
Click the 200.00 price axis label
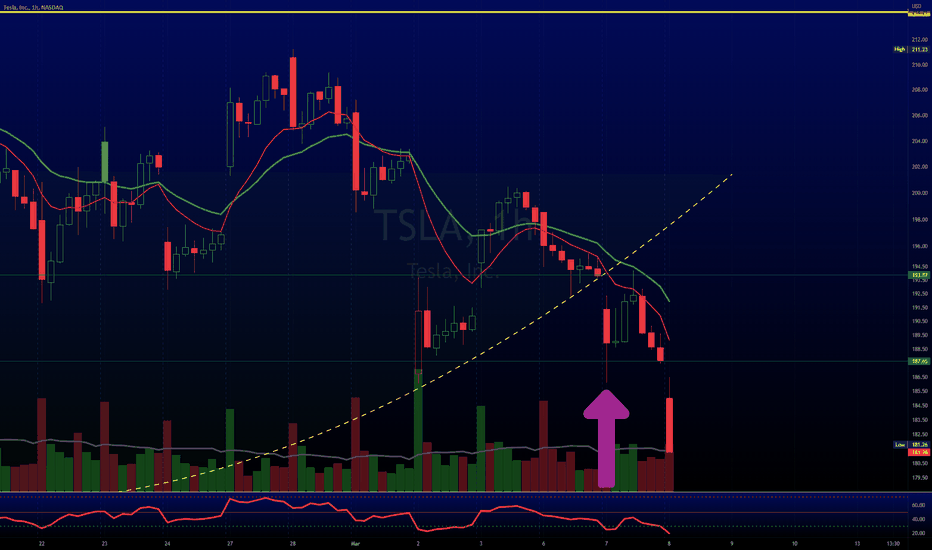click(920, 193)
